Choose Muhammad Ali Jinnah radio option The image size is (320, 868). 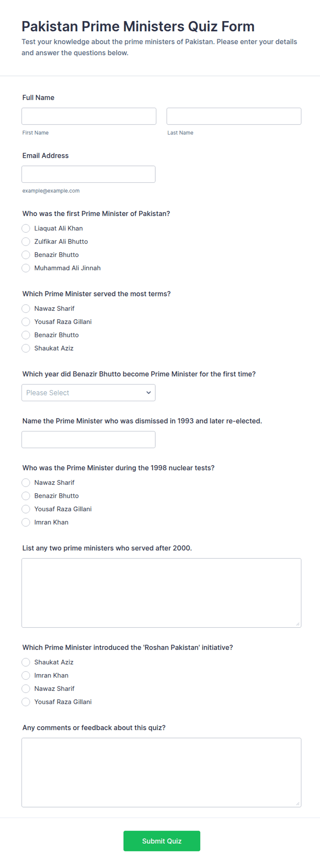tap(26, 268)
